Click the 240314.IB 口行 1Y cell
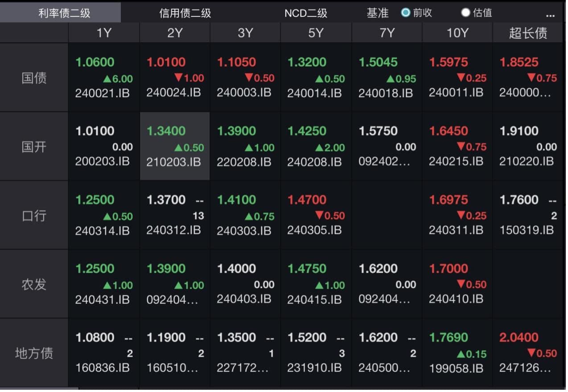 coord(104,215)
